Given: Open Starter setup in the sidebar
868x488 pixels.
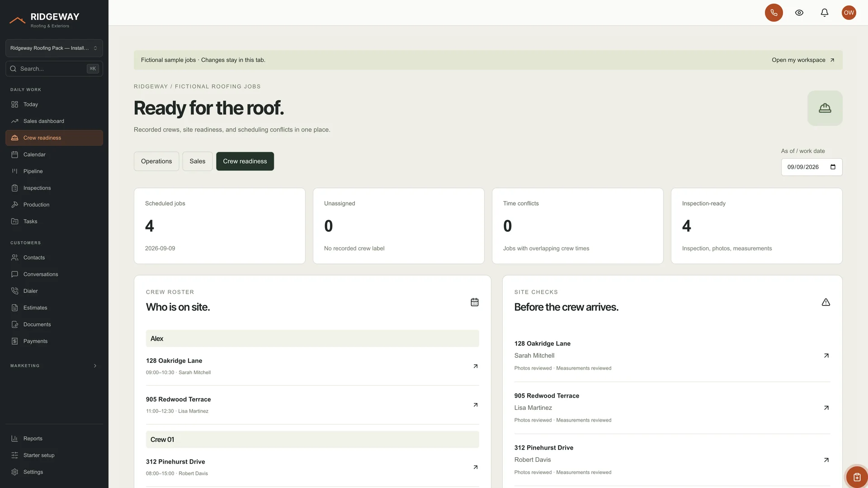Looking at the screenshot, I should tap(54, 455).
